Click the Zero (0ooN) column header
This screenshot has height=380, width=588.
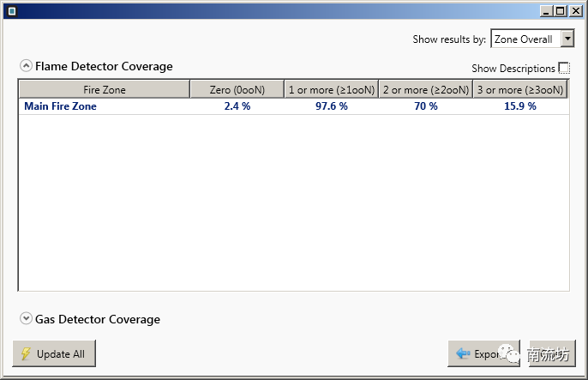point(237,90)
